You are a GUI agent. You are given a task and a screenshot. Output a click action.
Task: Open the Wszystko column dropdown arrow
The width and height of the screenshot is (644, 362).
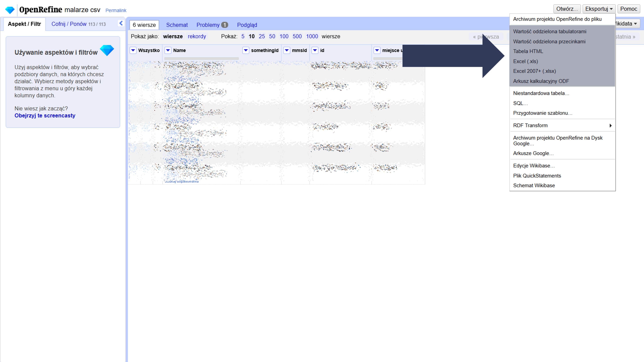133,50
